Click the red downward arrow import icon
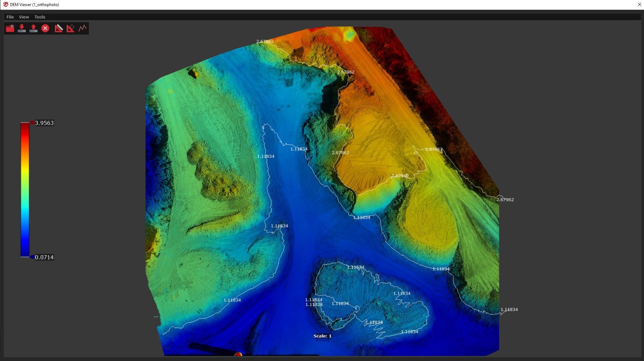This screenshot has width=644, height=361. [x=22, y=28]
